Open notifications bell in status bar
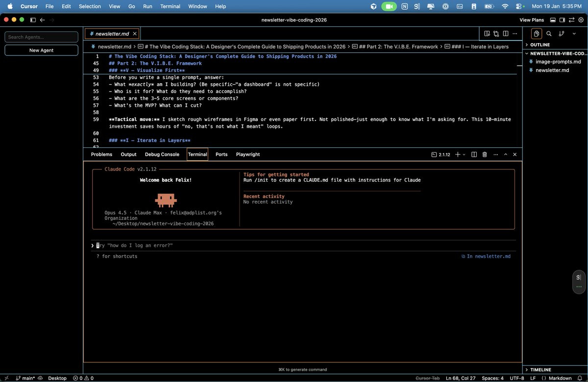 tap(580, 378)
